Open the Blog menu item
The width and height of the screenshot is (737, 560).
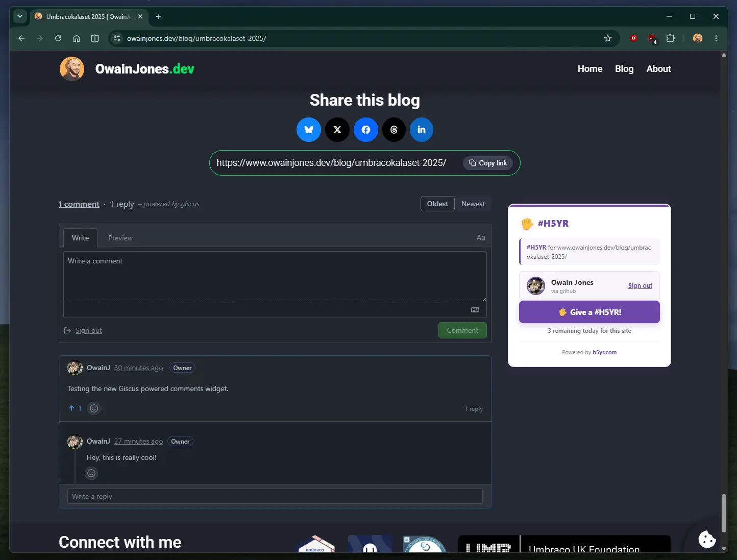click(x=624, y=69)
